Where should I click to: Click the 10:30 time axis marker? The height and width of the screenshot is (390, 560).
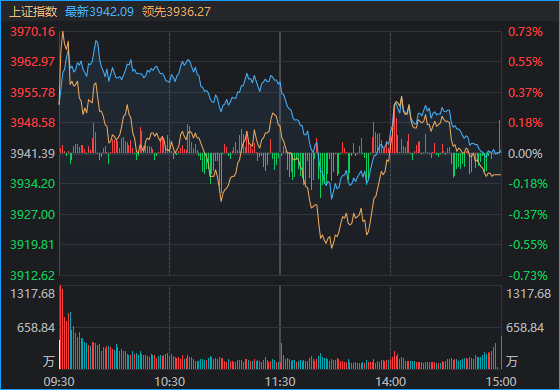[x=170, y=382]
